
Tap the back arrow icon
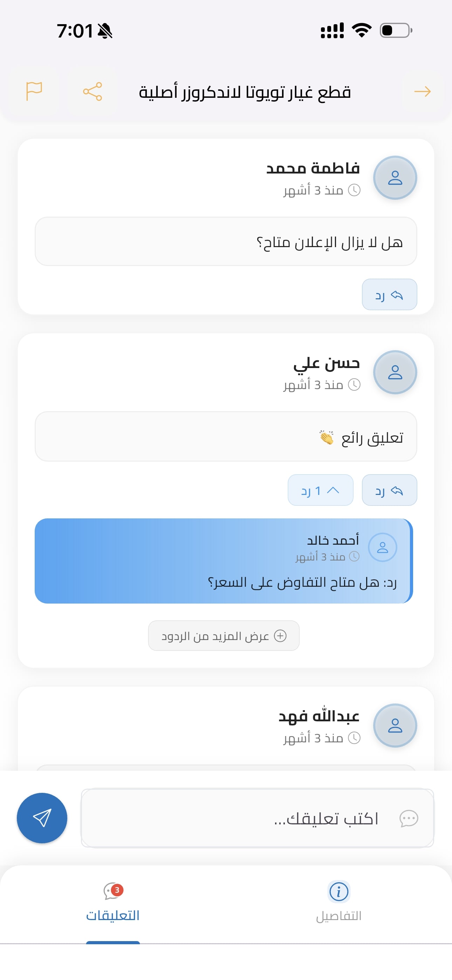click(x=422, y=91)
